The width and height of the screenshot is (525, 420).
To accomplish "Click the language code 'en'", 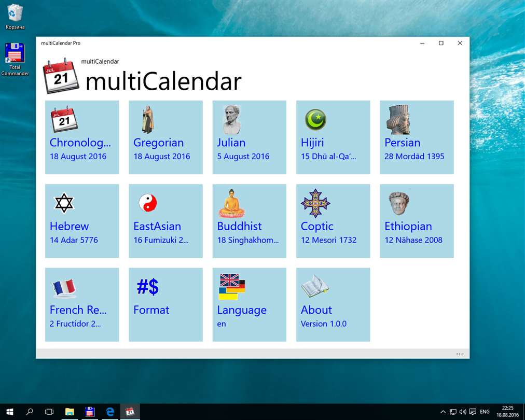I will pos(222,324).
